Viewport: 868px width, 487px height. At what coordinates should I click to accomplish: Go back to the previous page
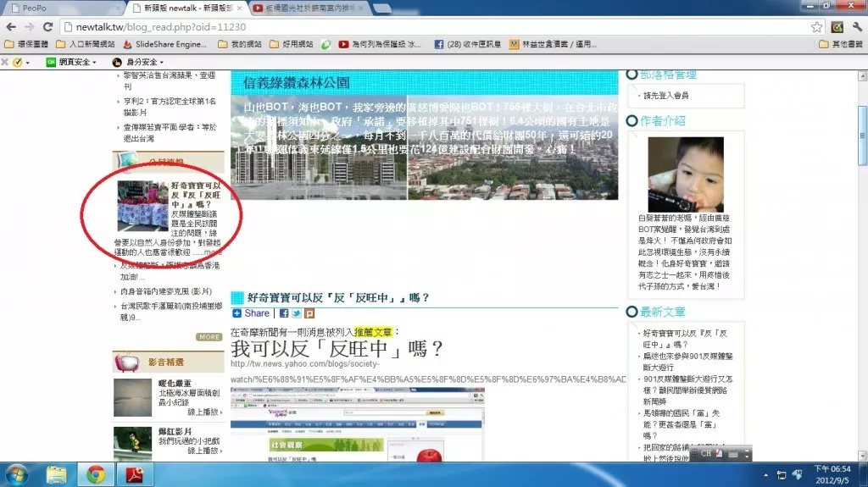coord(11,26)
